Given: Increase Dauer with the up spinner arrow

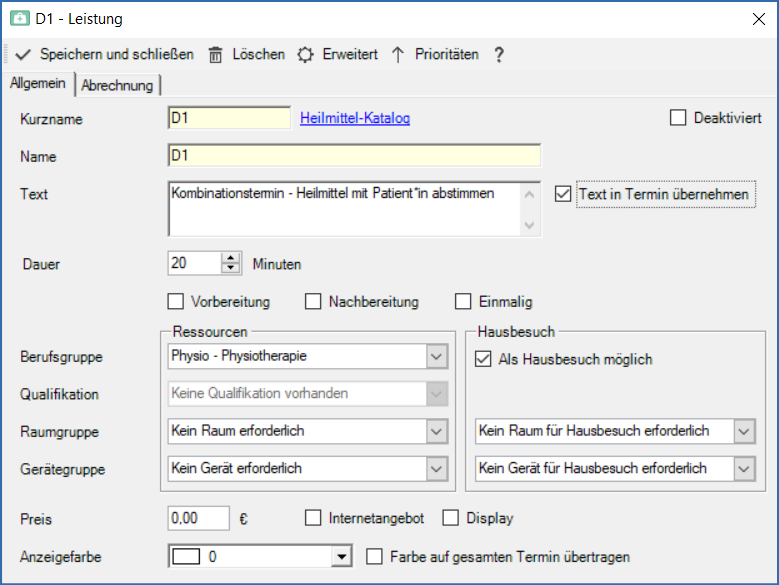Looking at the screenshot, I should [232, 259].
